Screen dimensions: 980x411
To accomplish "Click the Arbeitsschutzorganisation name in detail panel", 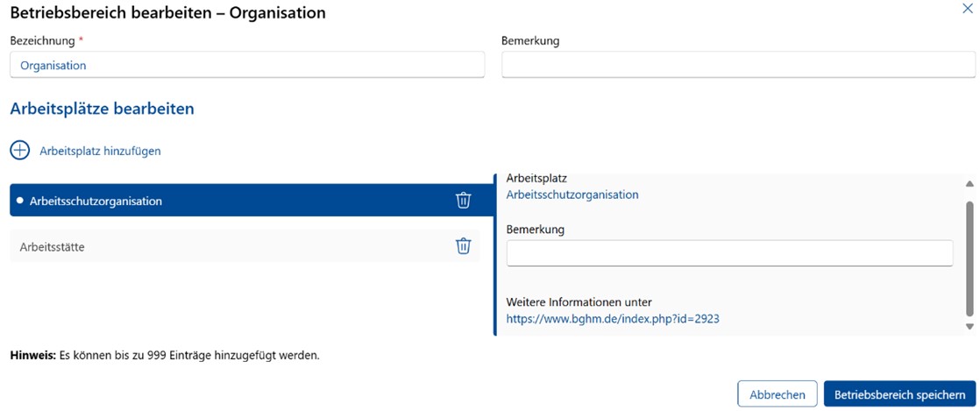I will [x=572, y=195].
